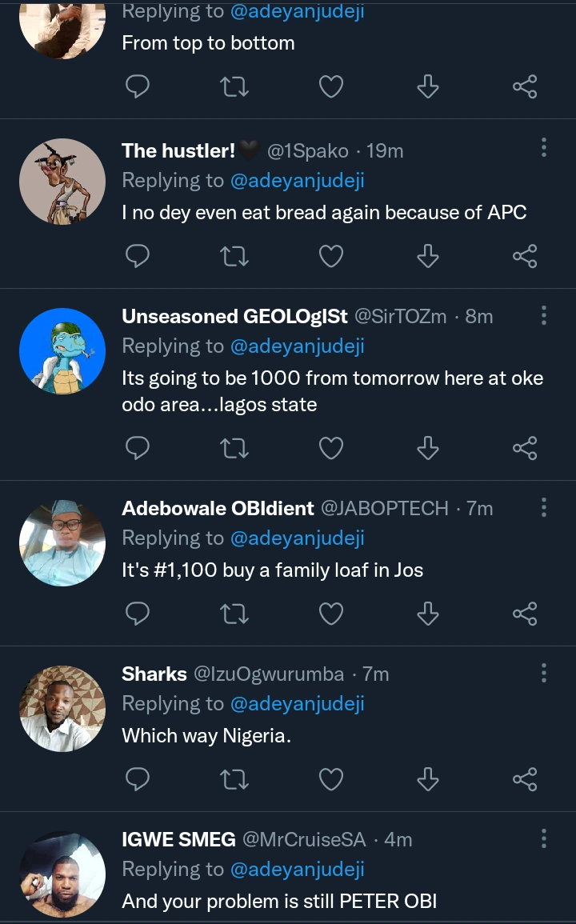The width and height of the screenshot is (576, 924).
Task: Open Adebowale OBIdient's avatar
Action: tap(62, 543)
